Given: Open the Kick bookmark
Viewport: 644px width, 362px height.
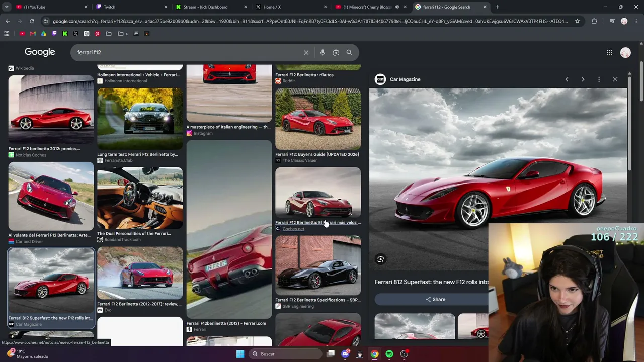Looking at the screenshot, I should [x=65, y=34].
